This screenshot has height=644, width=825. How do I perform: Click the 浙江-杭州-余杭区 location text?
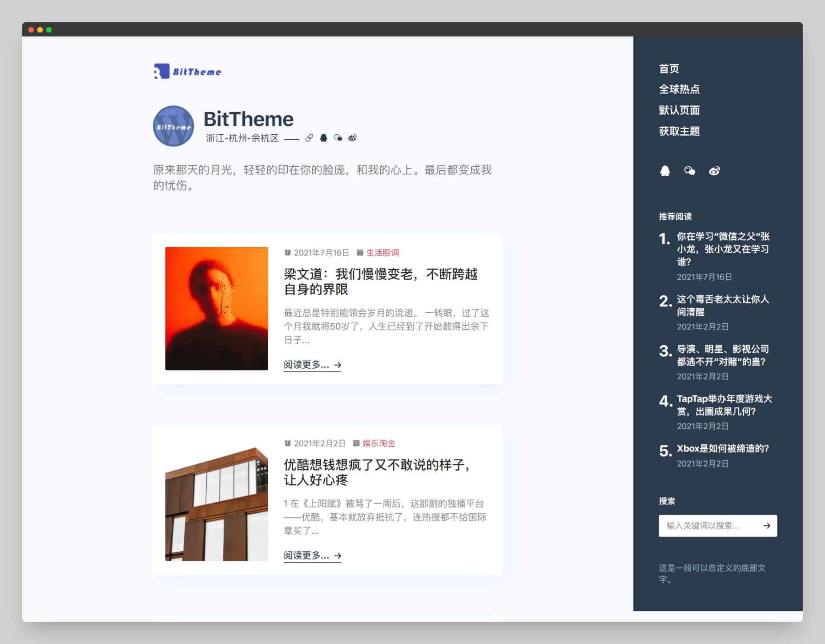[x=242, y=138]
